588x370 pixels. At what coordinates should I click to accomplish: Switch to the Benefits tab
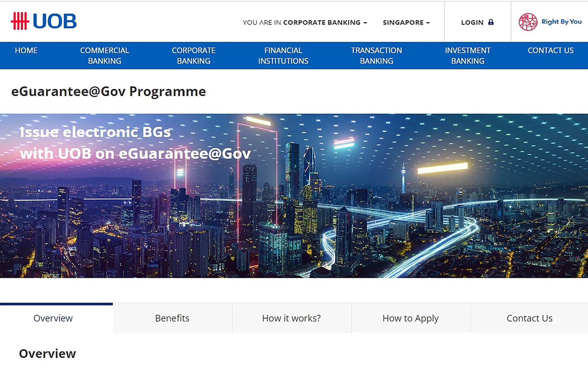(x=172, y=318)
